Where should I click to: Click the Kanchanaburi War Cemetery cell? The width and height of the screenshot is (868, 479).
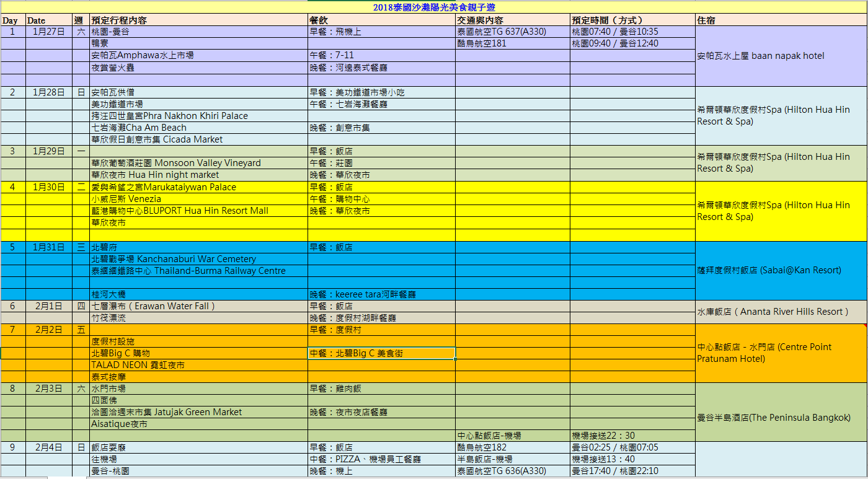coord(198,259)
